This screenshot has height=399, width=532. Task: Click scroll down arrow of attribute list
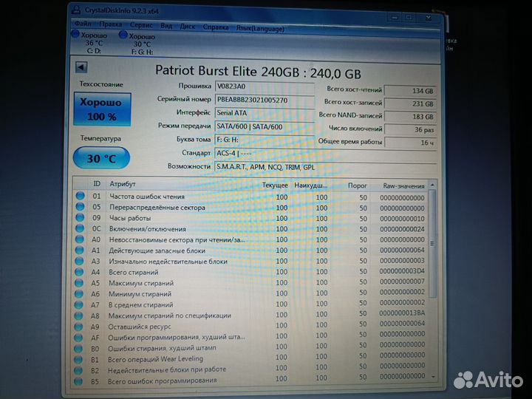click(x=433, y=377)
